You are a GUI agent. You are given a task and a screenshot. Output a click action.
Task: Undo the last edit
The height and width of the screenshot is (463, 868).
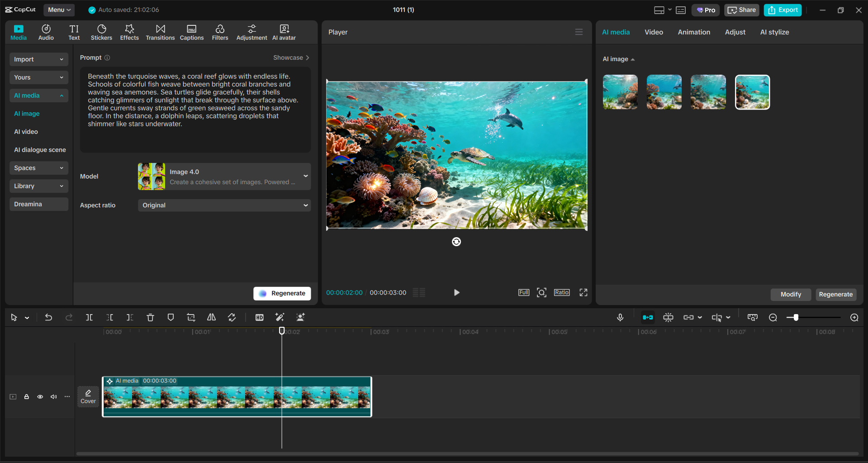tap(48, 317)
